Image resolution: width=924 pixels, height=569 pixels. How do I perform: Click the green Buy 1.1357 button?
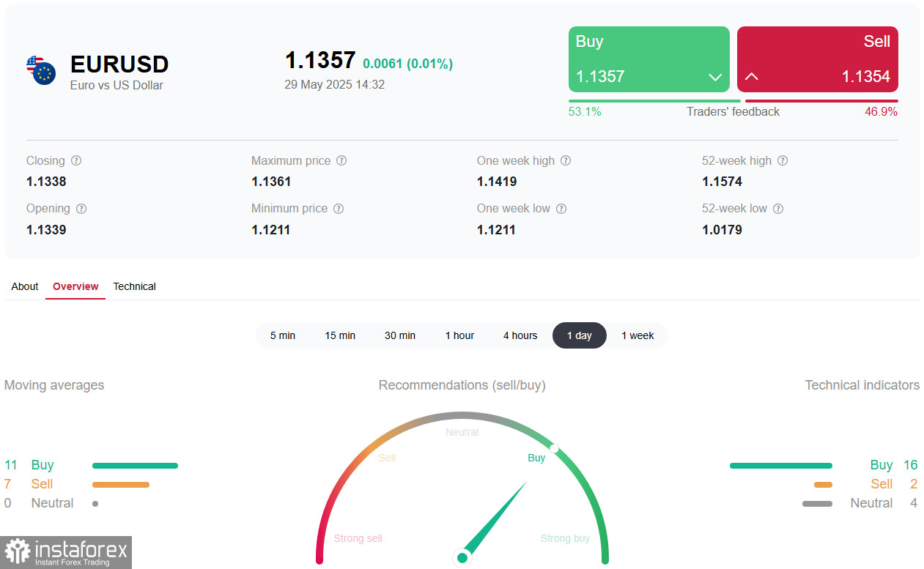649,59
